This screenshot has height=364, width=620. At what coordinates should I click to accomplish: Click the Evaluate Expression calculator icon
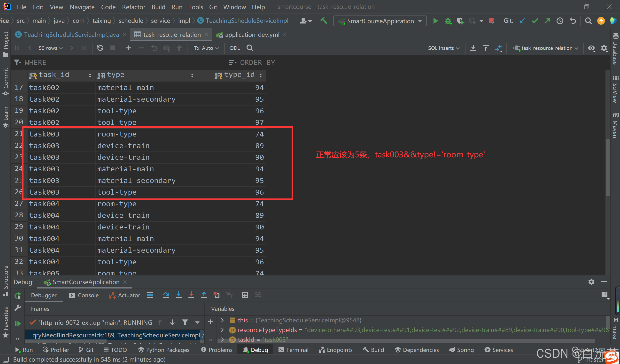[x=245, y=295]
